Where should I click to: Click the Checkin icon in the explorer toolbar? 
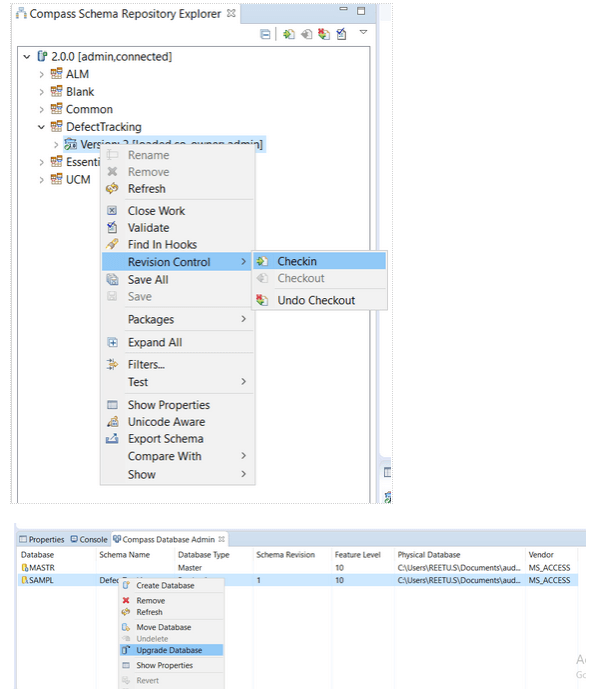(x=289, y=34)
